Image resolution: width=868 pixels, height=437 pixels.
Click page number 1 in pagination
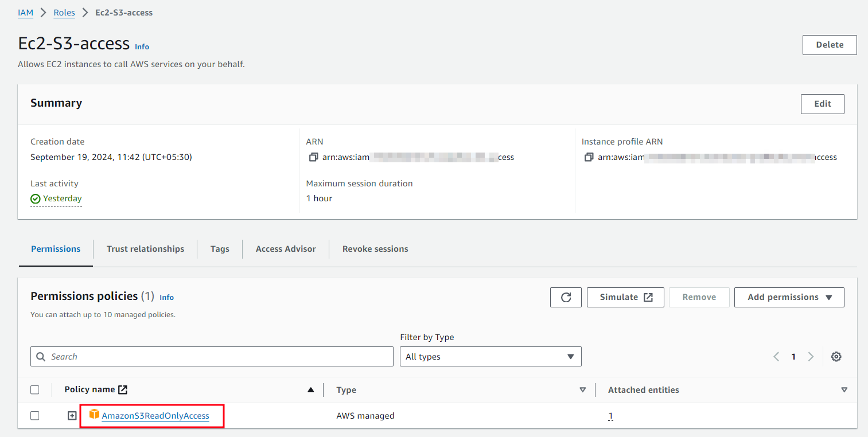pyautogui.click(x=793, y=357)
